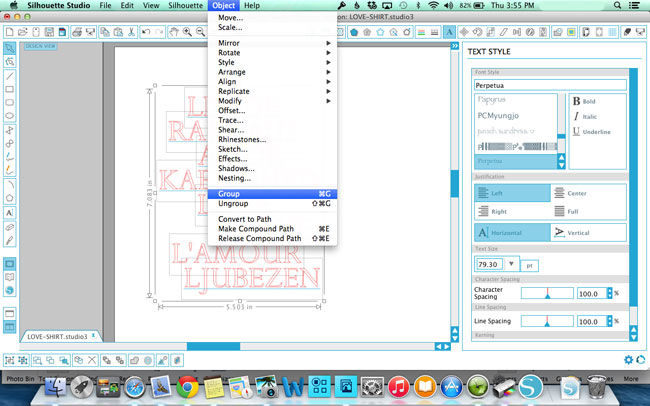
Task: Click the Text Size field showing 79.30
Action: [x=490, y=264]
